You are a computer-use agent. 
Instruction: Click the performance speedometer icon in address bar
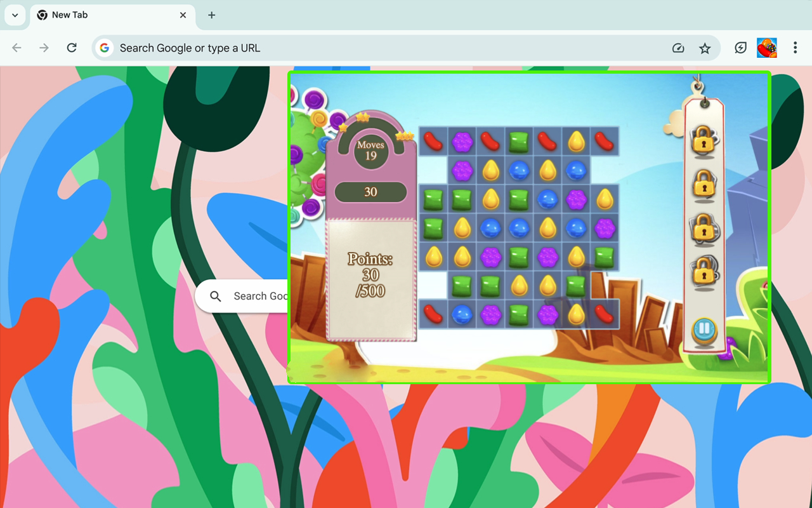click(x=678, y=48)
